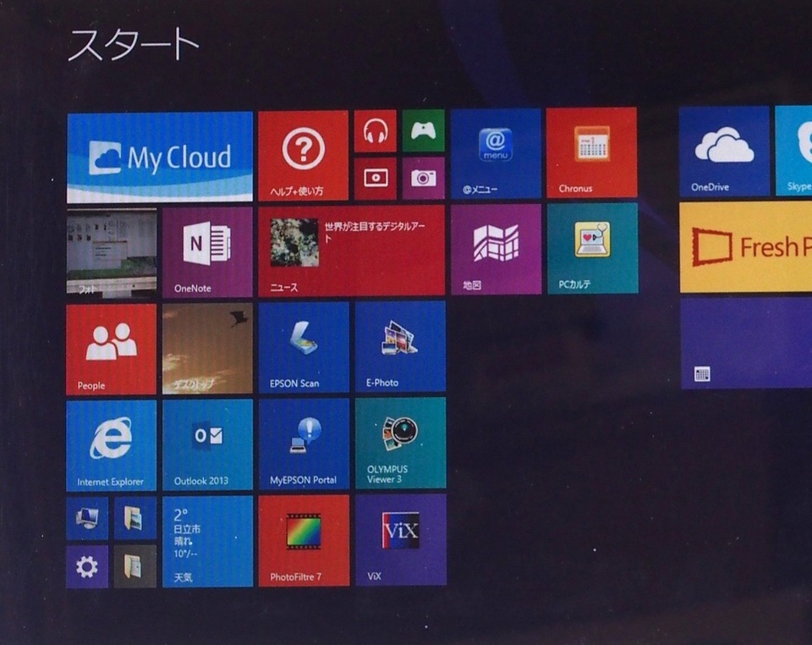Launch the Chronus calendar tile
The width and height of the screenshot is (812, 645).
(x=591, y=152)
